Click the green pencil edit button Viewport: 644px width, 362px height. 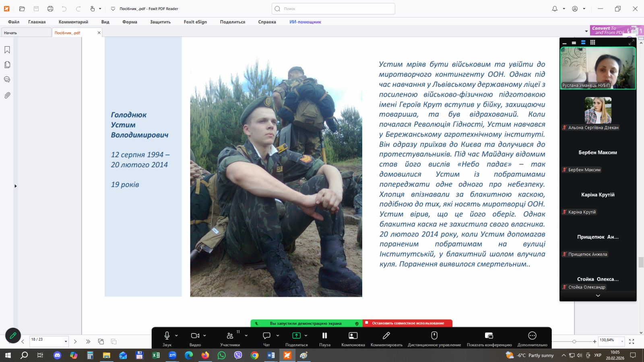[x=13, y=335]
